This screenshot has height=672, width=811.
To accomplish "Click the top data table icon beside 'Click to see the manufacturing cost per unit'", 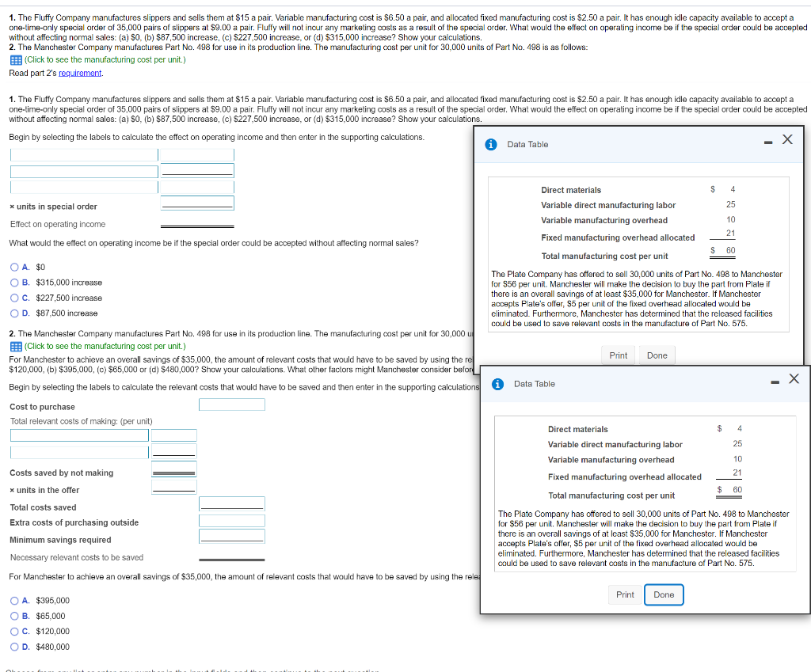I will pos(16,60).
